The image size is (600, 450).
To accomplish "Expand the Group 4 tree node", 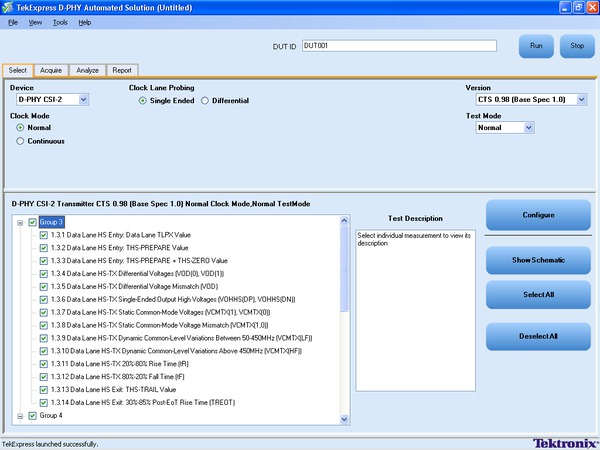I will click(20, 415).
